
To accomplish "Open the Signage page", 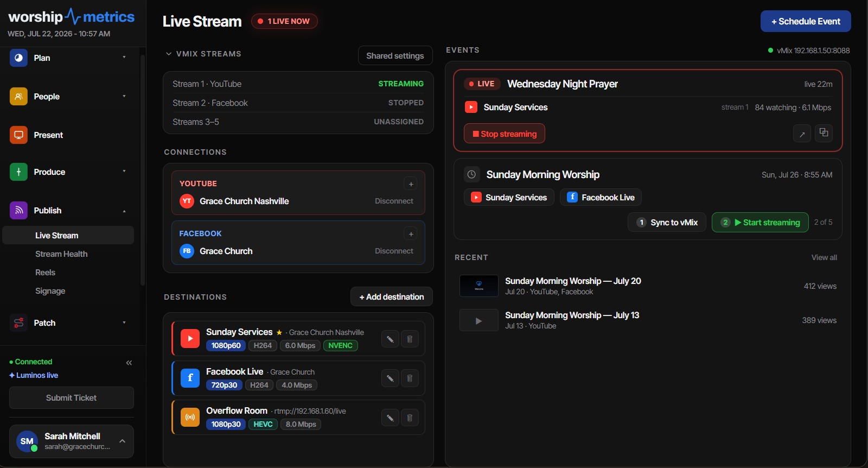I will click(50, 290).
